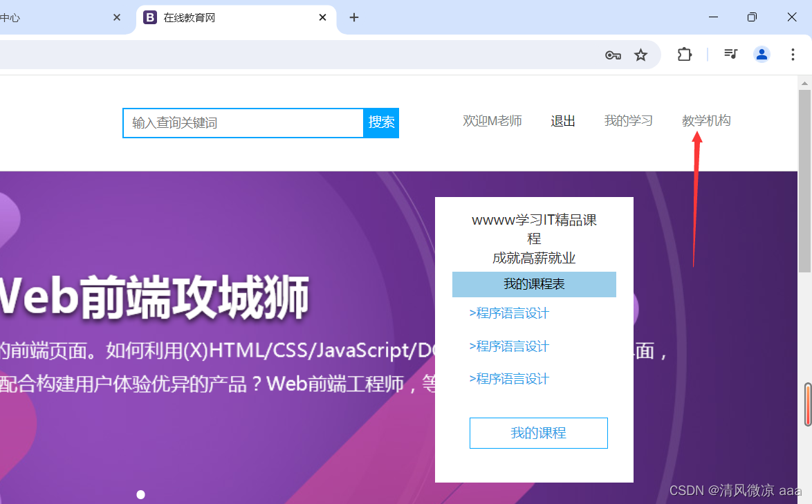Open the Chrome profile avatar
This screenshot has height=504, width=812.
[x=762, y=55]
